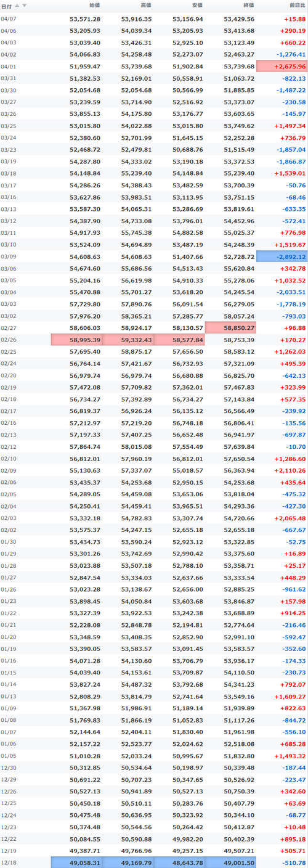308x868 pixels.
Task: Sort dates ascending with the up arrow
Action: click(17, 5)
